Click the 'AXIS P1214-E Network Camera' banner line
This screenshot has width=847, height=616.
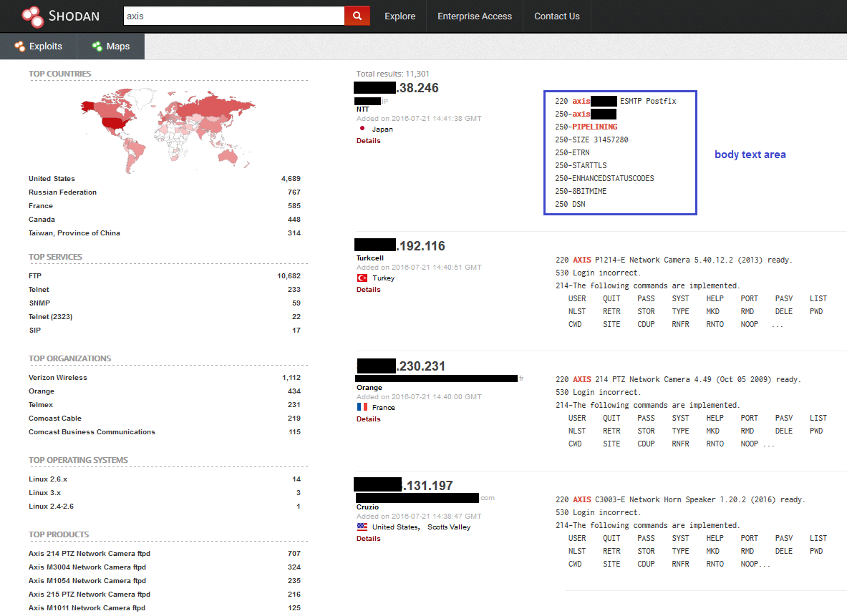(674, 260)
